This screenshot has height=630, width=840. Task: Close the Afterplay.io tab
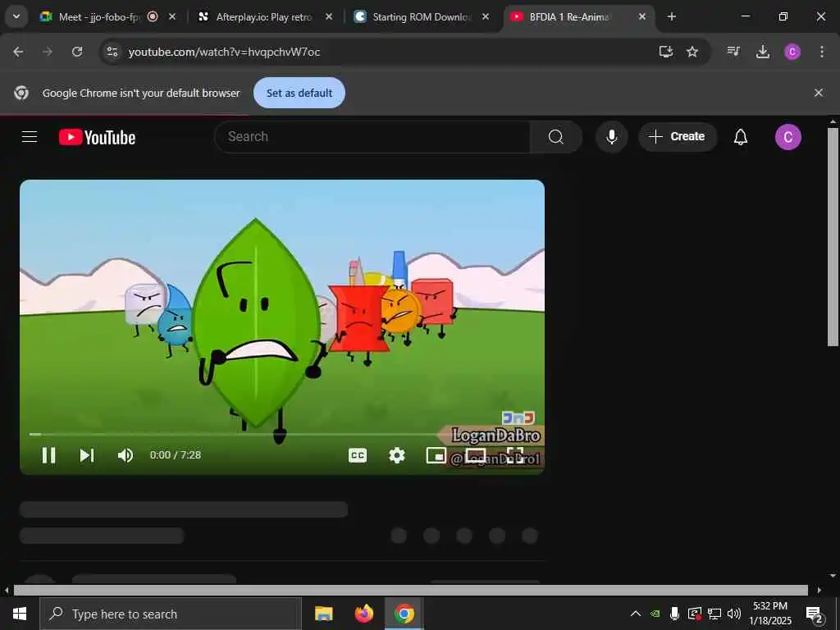pos(329,16)
